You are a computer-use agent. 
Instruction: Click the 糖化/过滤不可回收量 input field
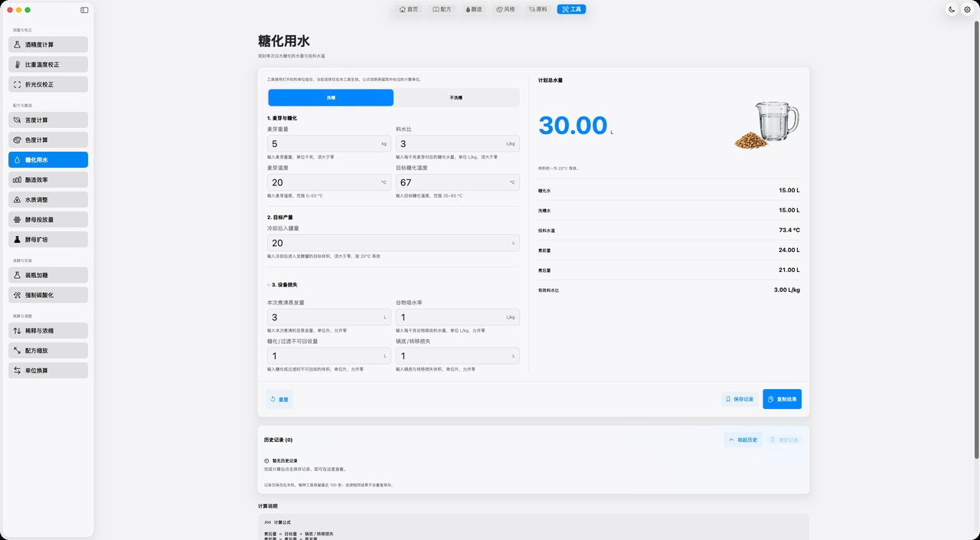tap(329, 355)
